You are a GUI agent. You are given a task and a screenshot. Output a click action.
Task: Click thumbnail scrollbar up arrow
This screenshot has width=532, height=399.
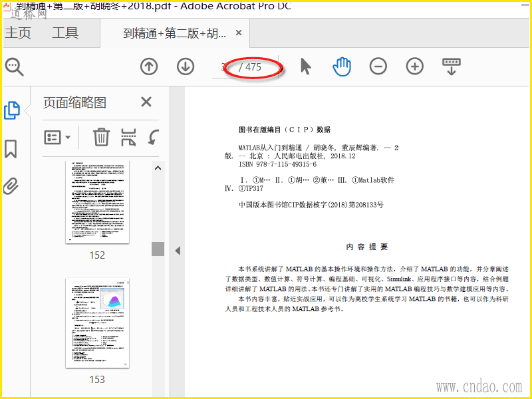pos(158,168)
